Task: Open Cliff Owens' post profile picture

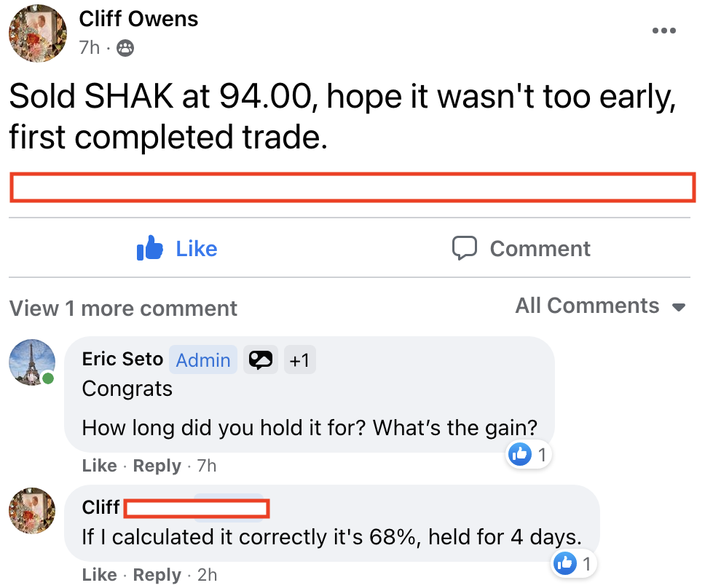Action: (37, 33)
